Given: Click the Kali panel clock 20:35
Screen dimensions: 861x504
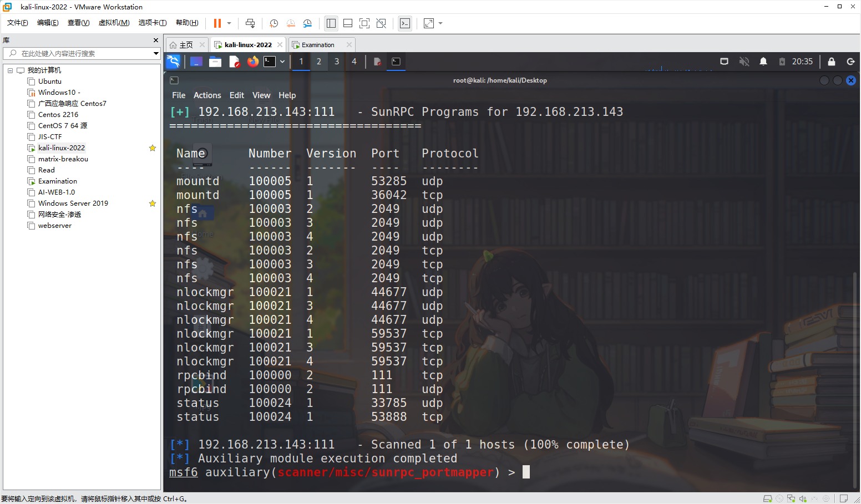Looking at the screenshot, I should click(802, 62).
